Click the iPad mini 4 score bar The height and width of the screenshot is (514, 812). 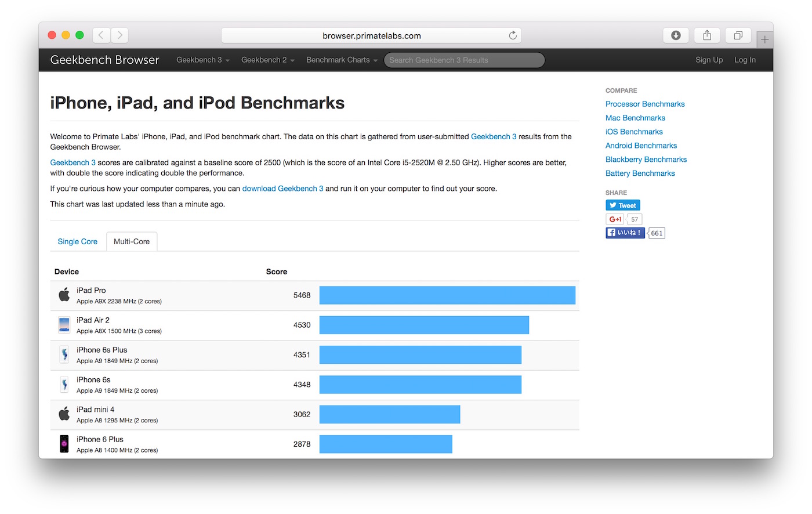(390, 414)
